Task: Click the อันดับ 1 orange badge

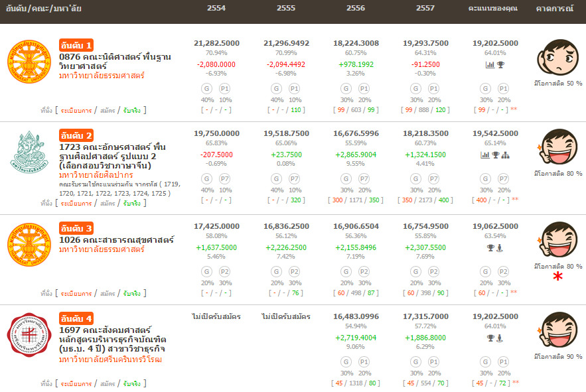Action: tap(76, 45)
